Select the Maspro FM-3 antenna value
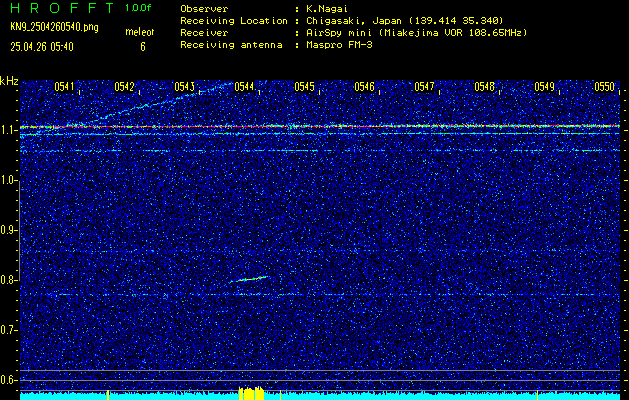 [339, 45]
